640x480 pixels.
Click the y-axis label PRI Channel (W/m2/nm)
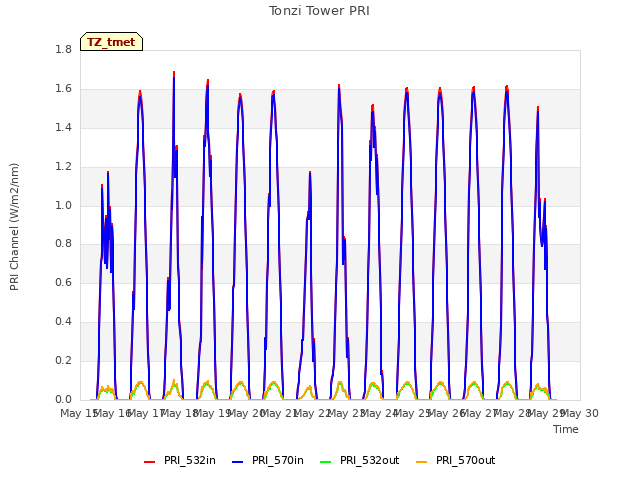click(x=14, y=227)
